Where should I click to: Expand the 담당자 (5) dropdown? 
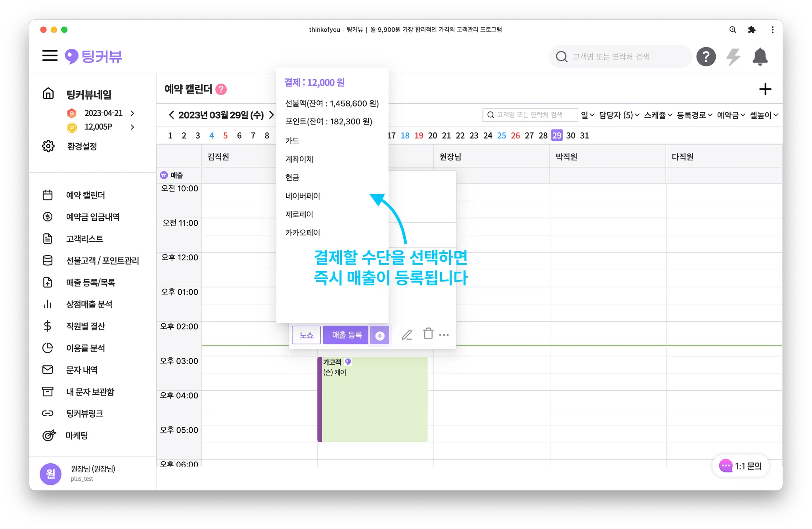tap(619, 115)
